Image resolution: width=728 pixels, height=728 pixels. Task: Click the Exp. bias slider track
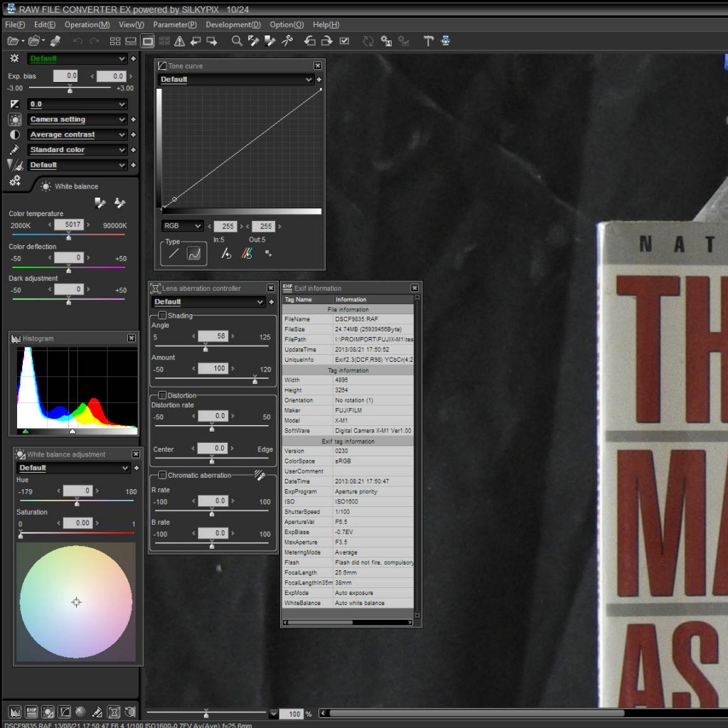(x=70, y=88)
